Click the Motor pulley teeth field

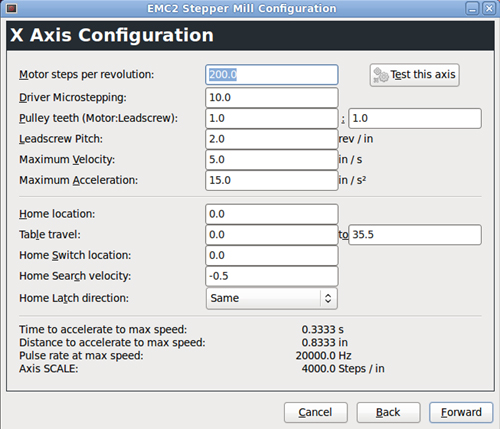point(272,118)
